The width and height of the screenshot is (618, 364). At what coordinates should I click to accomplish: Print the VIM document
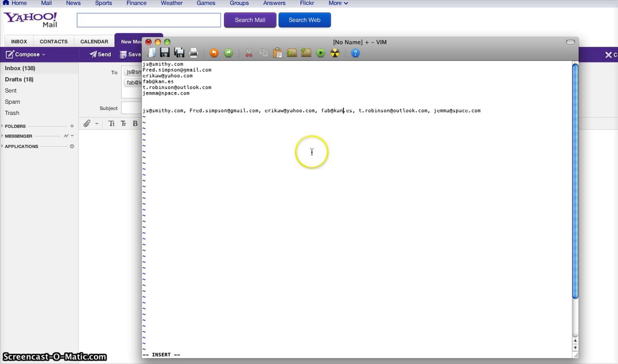(x=194, y=53)
